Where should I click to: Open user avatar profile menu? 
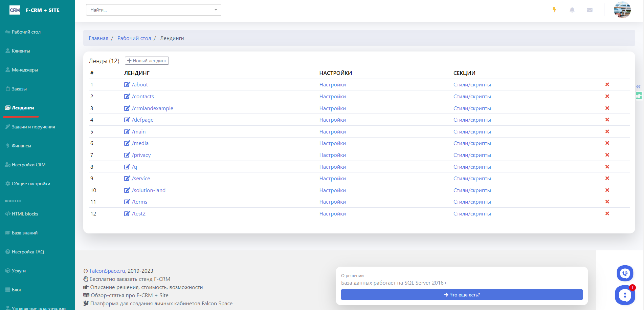622,10
